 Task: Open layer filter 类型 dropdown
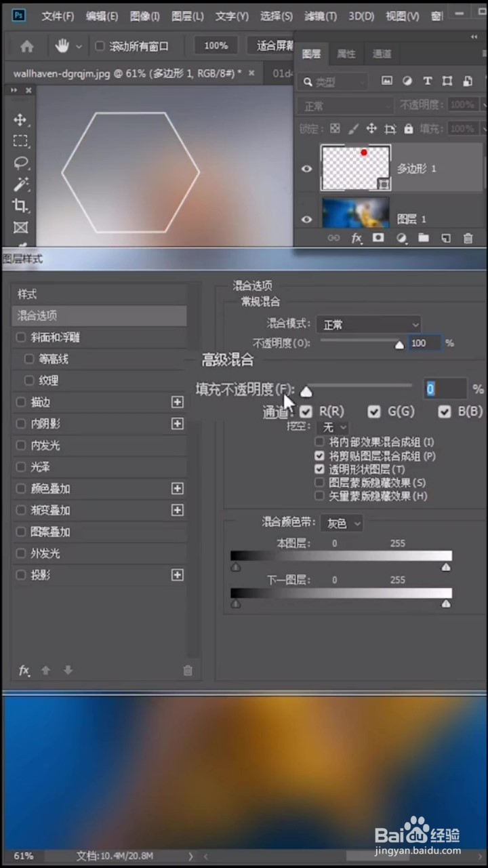(331, 81)
